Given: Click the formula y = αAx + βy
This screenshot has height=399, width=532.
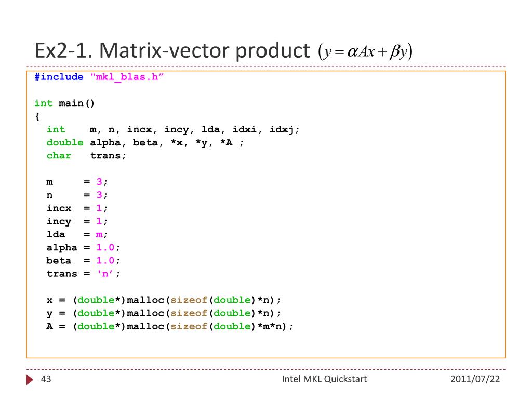Looking at the screenshot, I should 365,52.
